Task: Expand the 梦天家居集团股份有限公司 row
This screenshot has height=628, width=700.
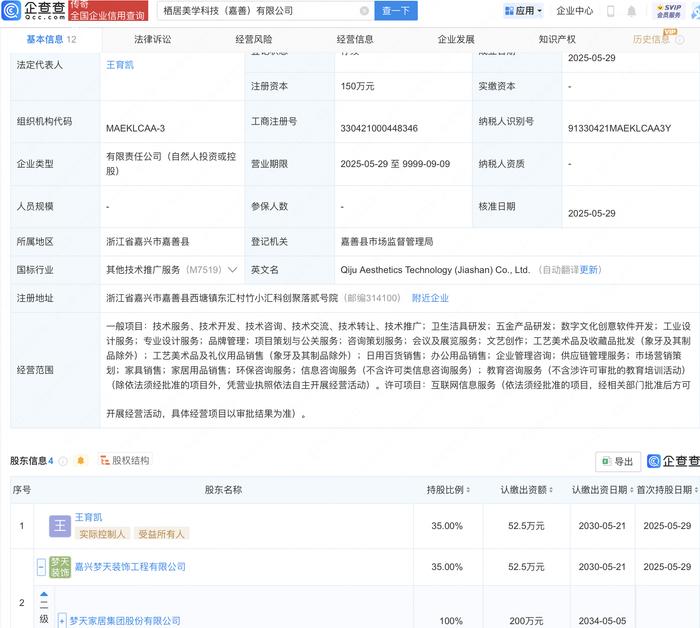Action: click(62, 621)
